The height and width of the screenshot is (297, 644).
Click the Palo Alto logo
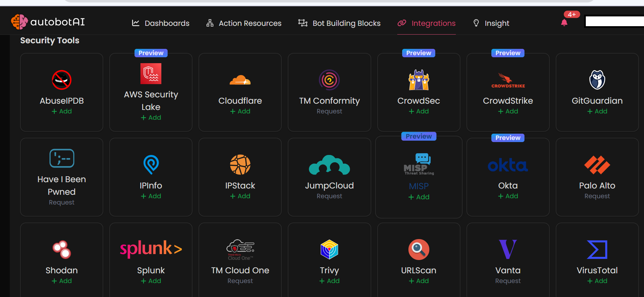pos(597,165)
